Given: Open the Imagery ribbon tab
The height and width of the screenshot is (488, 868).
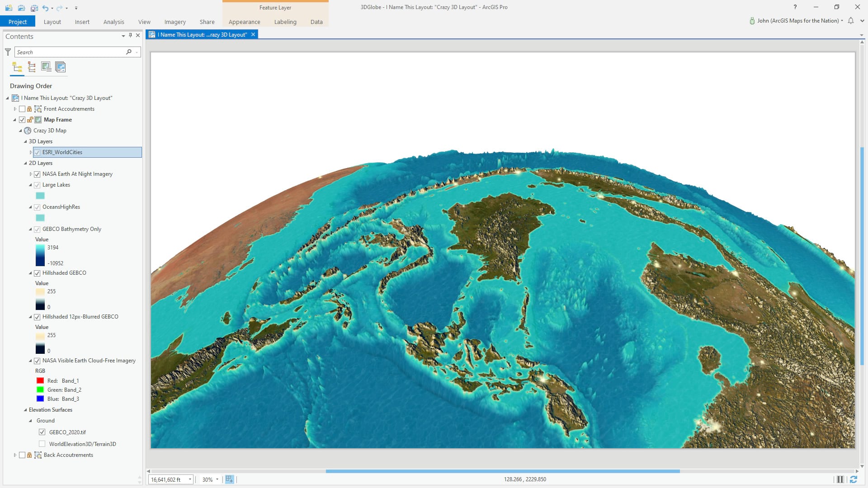Looking at the screenshot, I should pos(175,22).
